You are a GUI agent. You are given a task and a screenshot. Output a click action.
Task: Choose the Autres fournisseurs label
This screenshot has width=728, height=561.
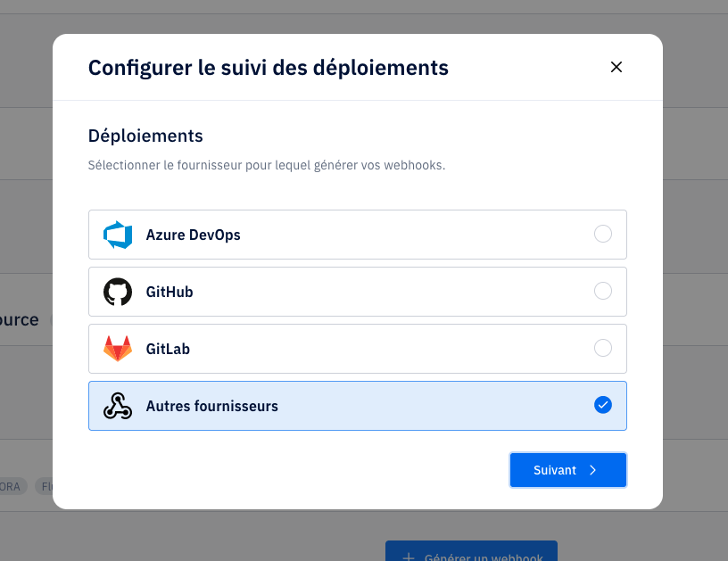tap(211, 406)
